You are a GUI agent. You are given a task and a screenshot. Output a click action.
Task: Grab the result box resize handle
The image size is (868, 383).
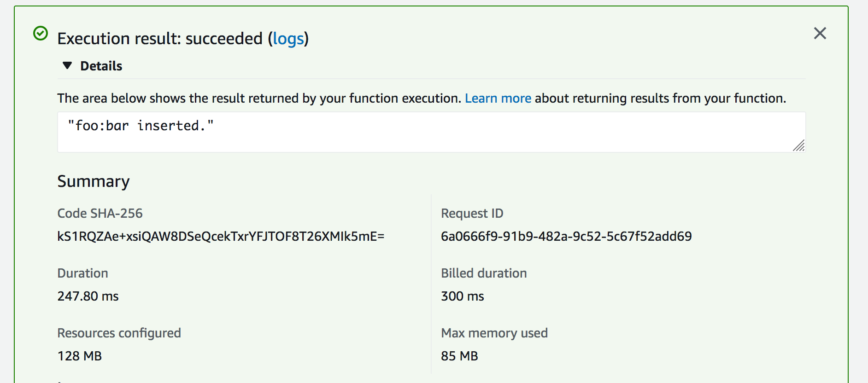799,145
